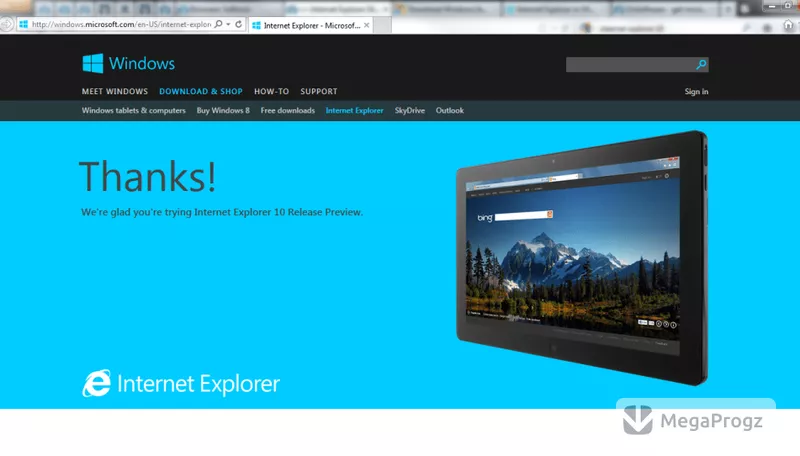Go to Windows tablets & computers
The width and height of the screenshot is (800, 456).
pos(134,110)
